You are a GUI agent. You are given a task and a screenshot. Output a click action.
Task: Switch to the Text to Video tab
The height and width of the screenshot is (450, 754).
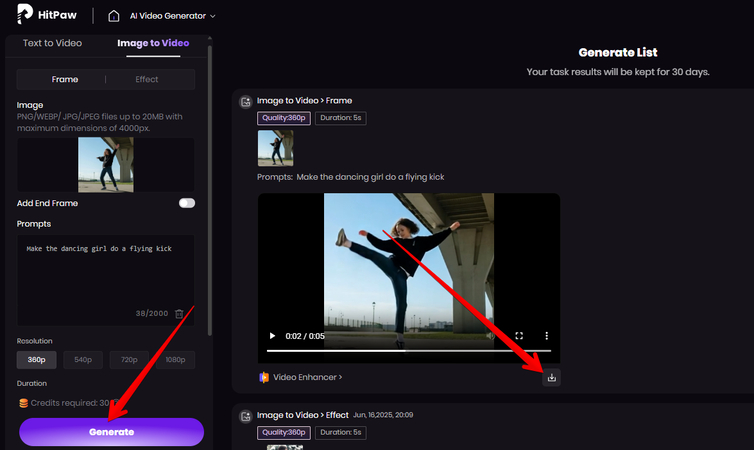52,43
